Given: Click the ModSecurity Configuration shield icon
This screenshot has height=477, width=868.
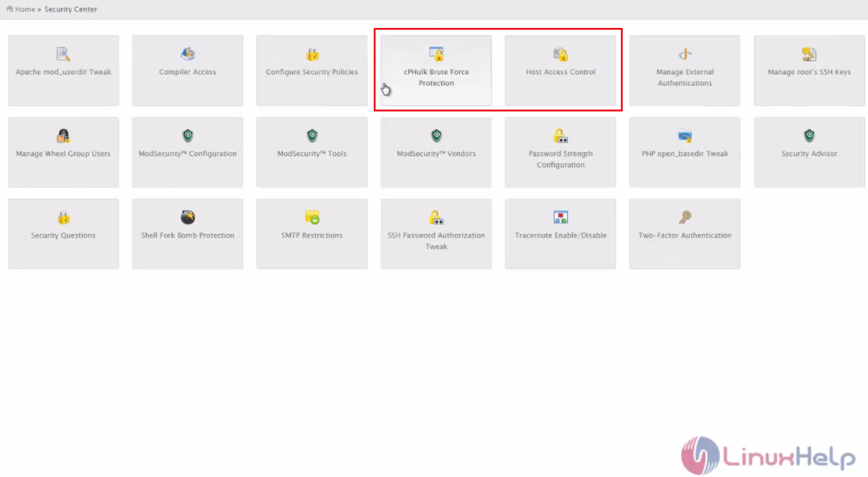Looking at the screenshot, I should pos(187,136).
